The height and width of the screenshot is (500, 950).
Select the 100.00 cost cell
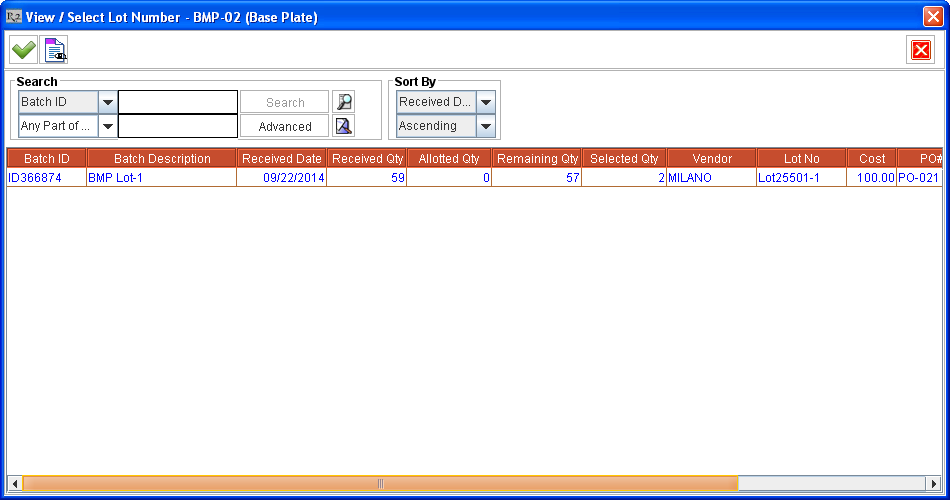pos(872,178)
